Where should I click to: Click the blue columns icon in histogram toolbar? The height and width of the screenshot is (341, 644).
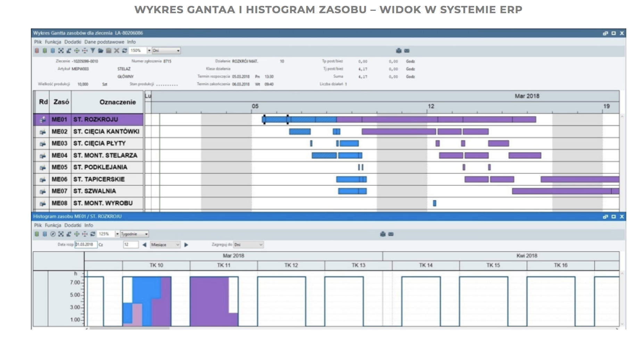pos(45,234)
